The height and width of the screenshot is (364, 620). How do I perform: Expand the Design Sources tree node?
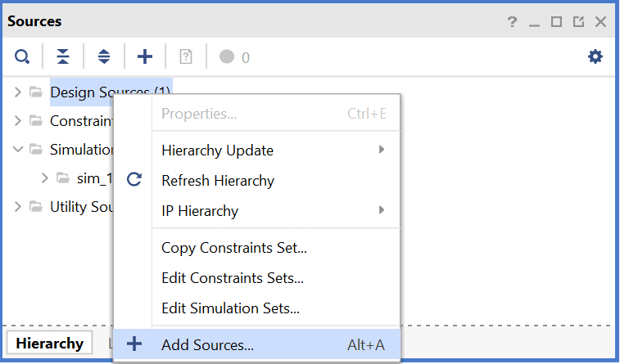[18, 92]
